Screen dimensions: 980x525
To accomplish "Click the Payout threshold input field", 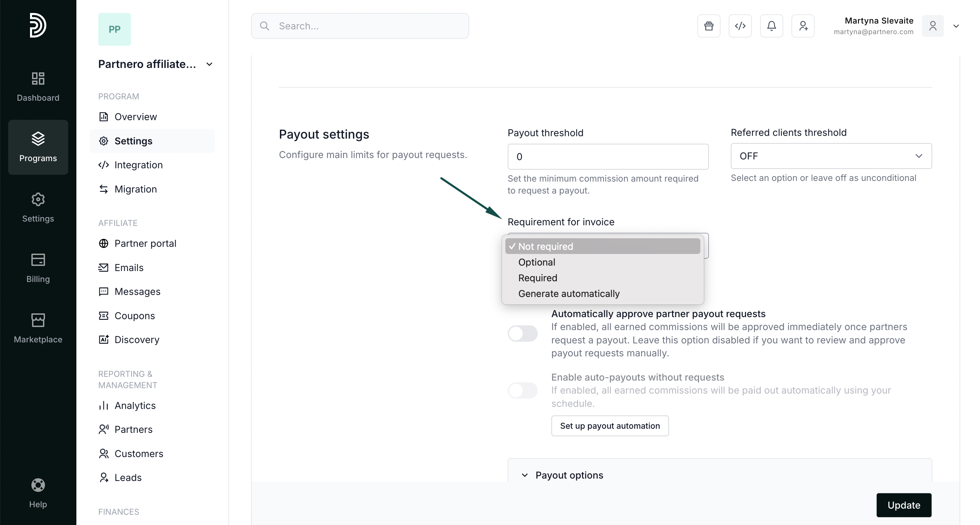I will coord(608,157).
